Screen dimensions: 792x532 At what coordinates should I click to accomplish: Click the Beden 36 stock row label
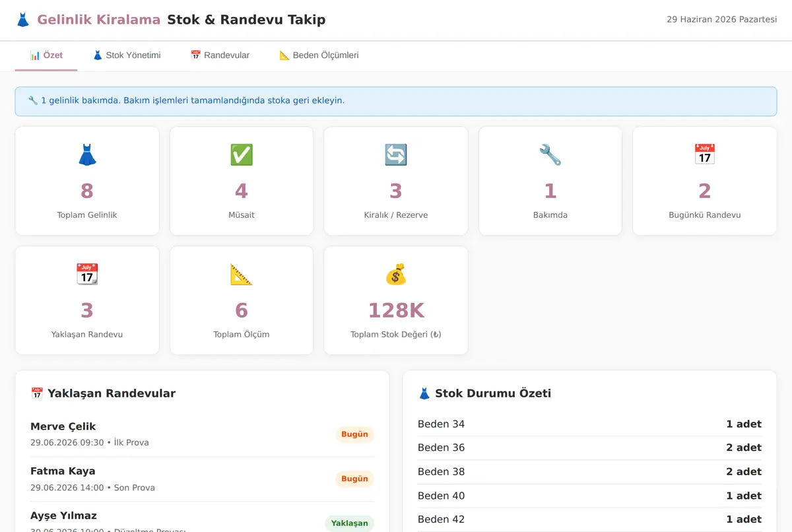point(441,448)
